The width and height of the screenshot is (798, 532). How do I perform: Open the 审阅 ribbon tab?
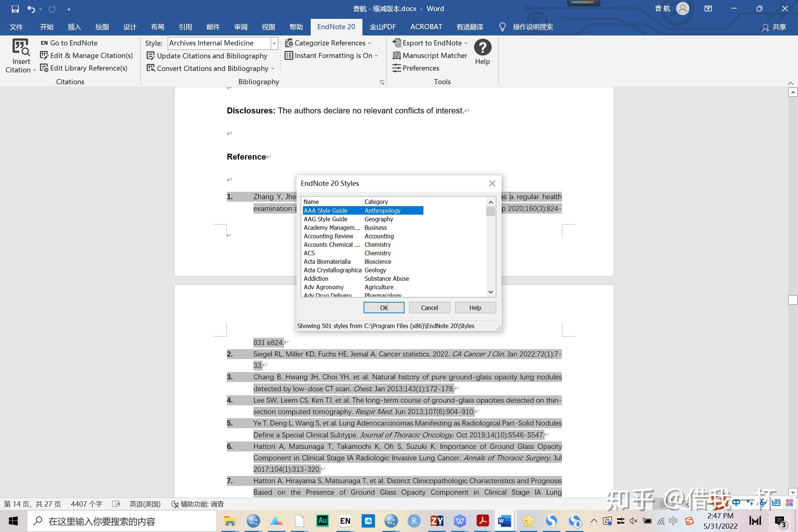241,27
